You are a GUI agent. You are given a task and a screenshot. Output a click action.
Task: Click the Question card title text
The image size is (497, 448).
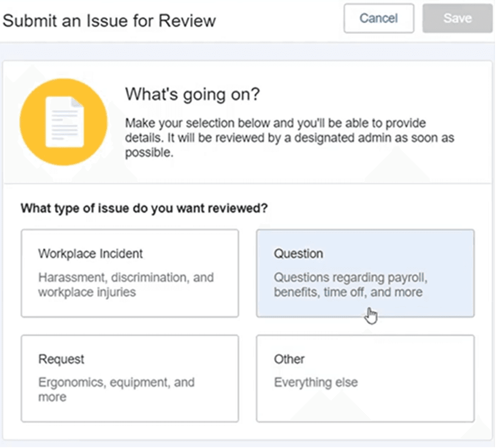pos(299,254)
